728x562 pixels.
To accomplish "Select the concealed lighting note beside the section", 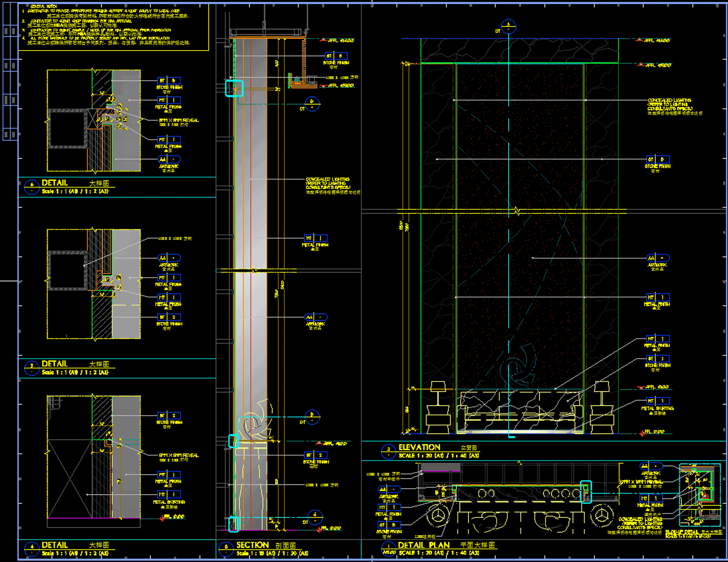I will point(332,185).
